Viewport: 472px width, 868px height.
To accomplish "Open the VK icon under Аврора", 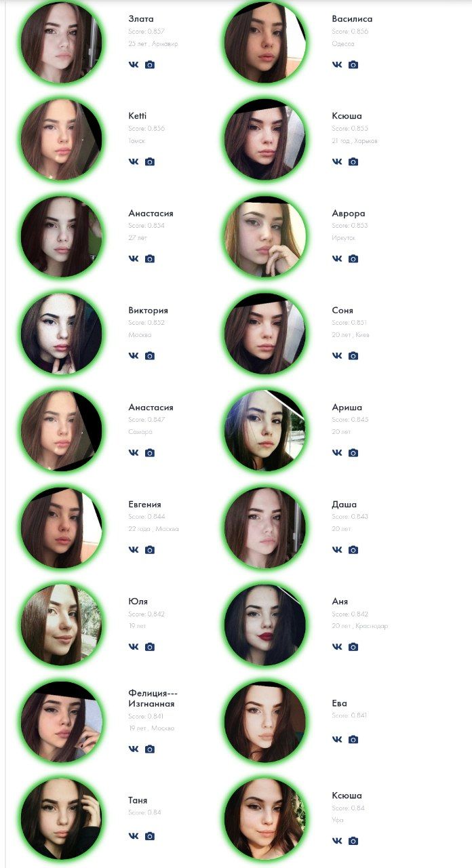I will coord(337,259).
